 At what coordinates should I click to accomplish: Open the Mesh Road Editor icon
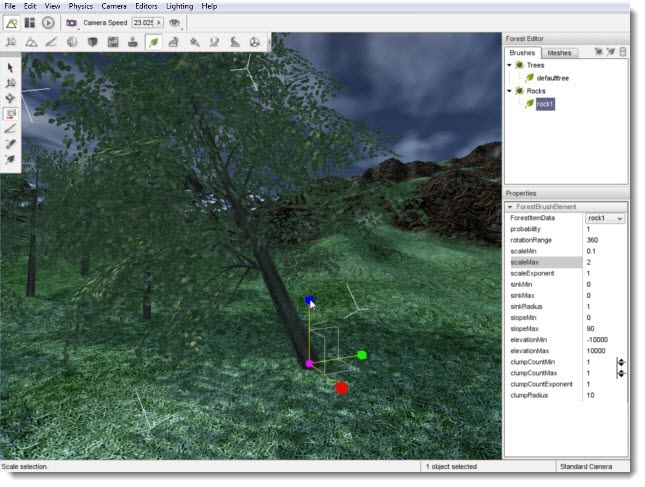tap(174, 42)
